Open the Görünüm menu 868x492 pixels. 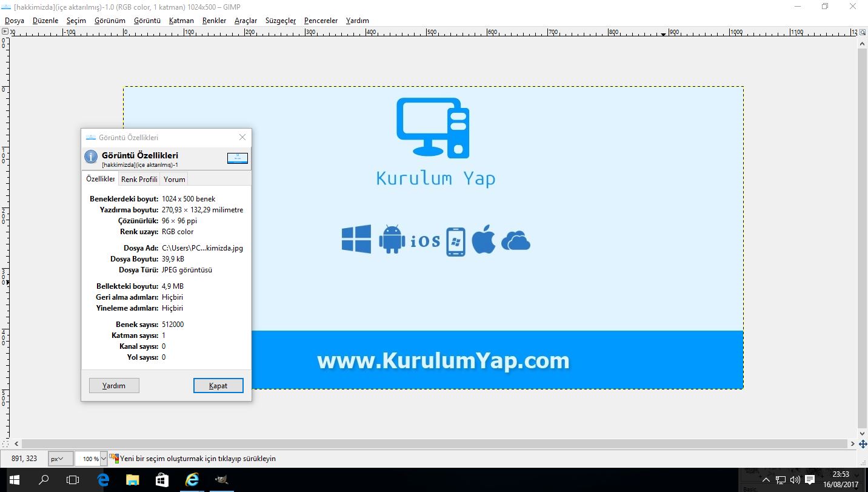tap(110, 21)
